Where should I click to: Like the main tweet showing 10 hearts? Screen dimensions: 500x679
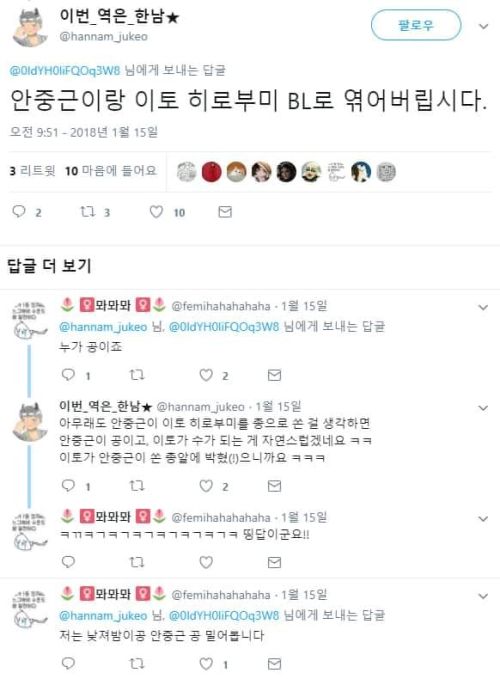(156, 212)
